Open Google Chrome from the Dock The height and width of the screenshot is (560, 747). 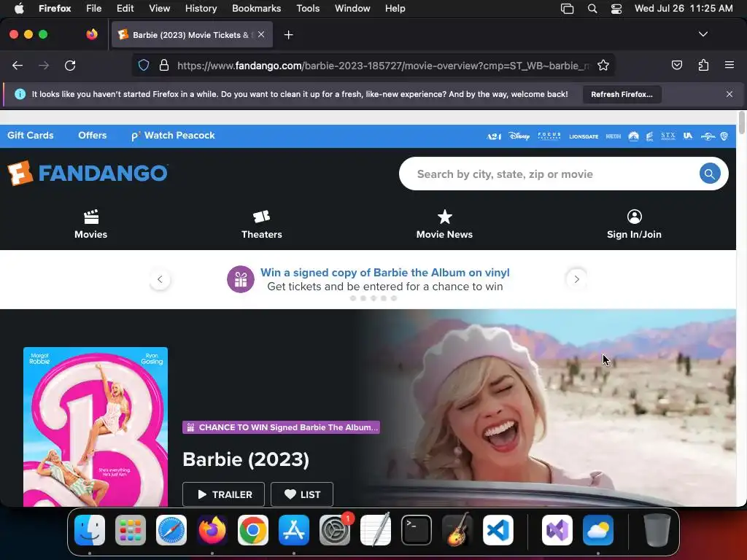point(253,530)
